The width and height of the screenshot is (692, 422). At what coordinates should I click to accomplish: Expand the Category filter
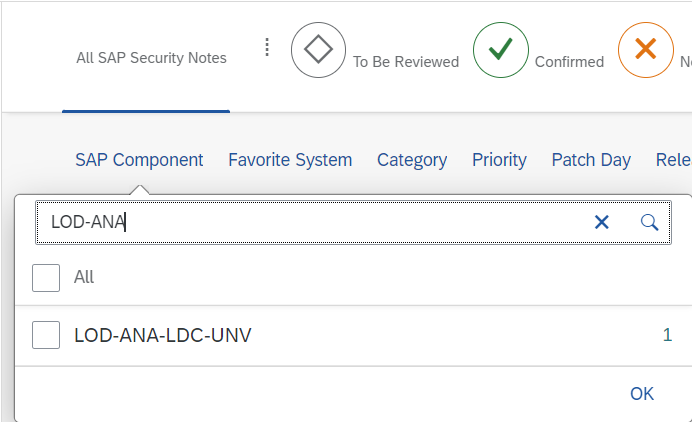coord(412,160)
